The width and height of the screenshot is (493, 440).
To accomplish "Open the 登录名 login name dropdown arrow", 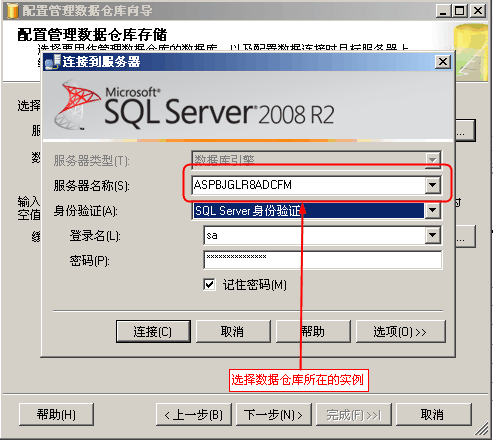I will click(432, 235).
